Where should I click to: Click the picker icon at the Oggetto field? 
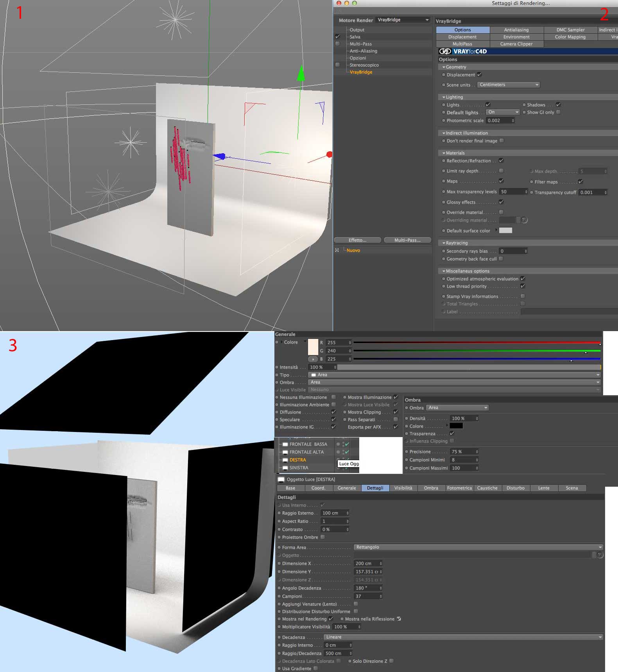(x=600, y=555)
